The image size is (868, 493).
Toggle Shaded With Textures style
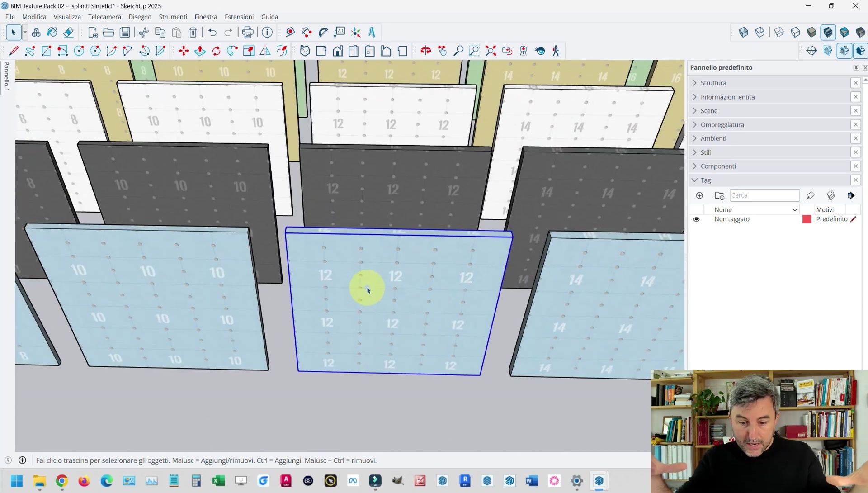coord(828,32)
